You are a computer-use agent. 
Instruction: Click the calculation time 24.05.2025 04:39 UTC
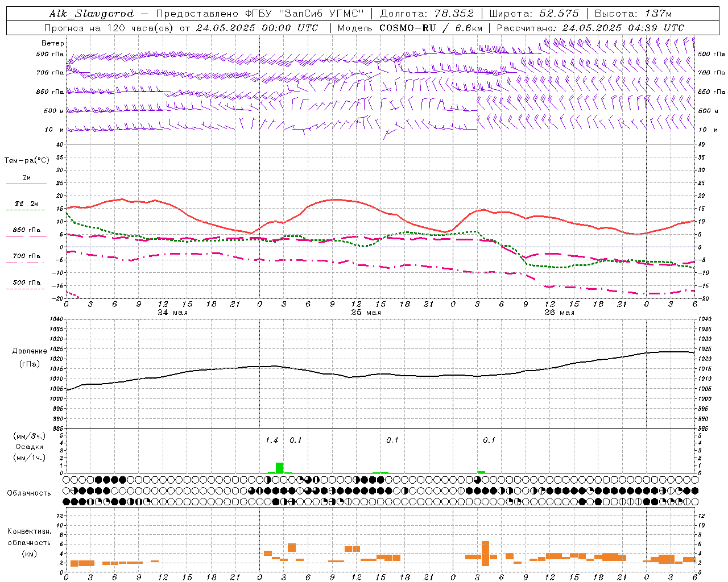pos(623,28)
